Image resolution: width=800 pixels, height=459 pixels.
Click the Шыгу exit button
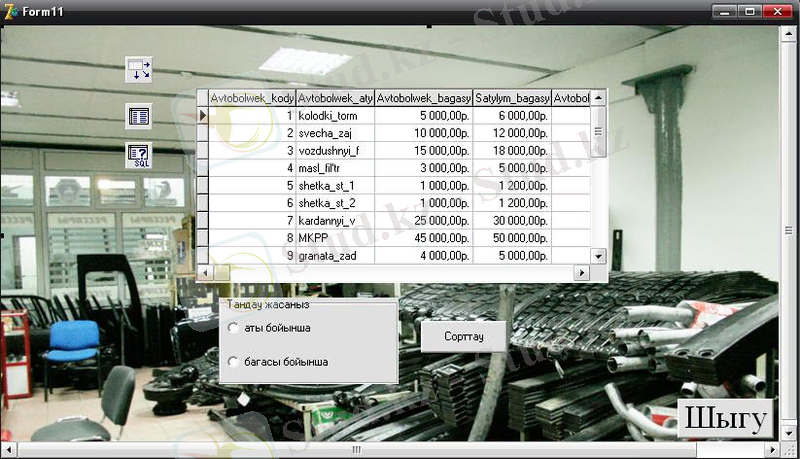[x=727, y=419]
